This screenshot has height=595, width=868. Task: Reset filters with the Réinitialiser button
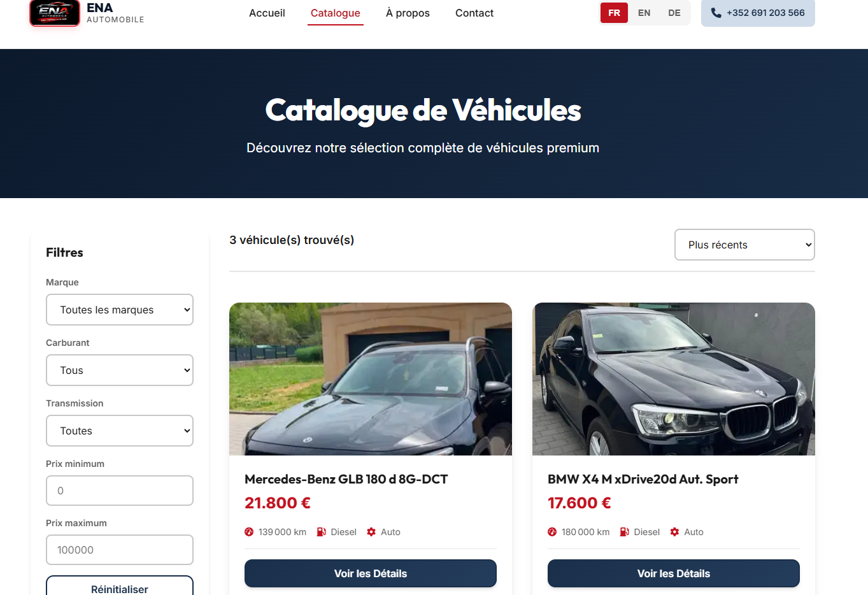click(x=120, y=586)
